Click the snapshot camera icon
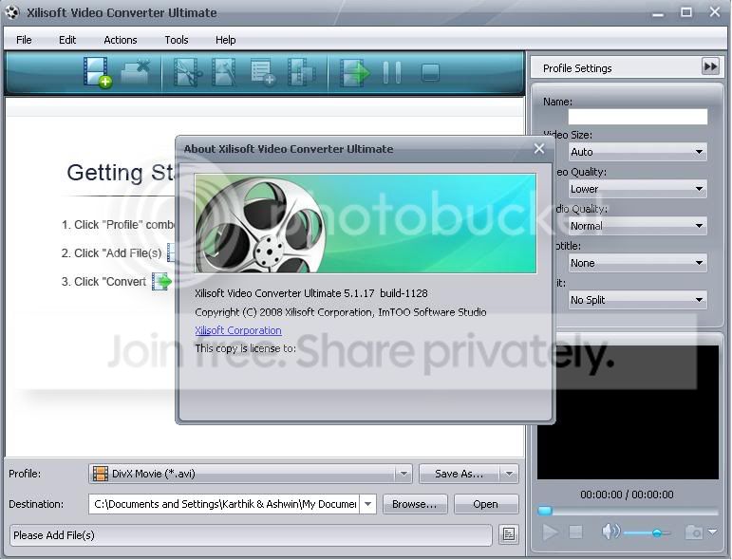Image resolution: width=732 pixels, height=560 pixels. pyautogui.click(x=693, y=532)
